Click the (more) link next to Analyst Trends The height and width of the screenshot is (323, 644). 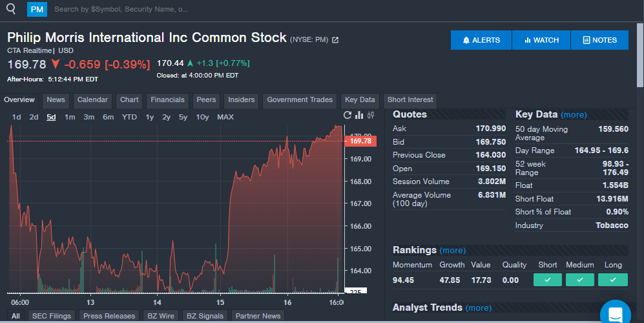(479, 308)
